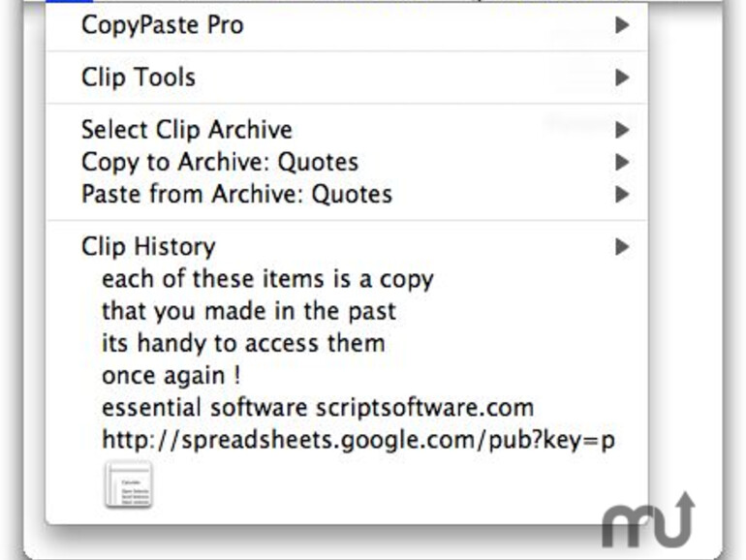Expand the Select Clip Archive arrow
This screenshot has height=560, width=746.
coord(622,130)
